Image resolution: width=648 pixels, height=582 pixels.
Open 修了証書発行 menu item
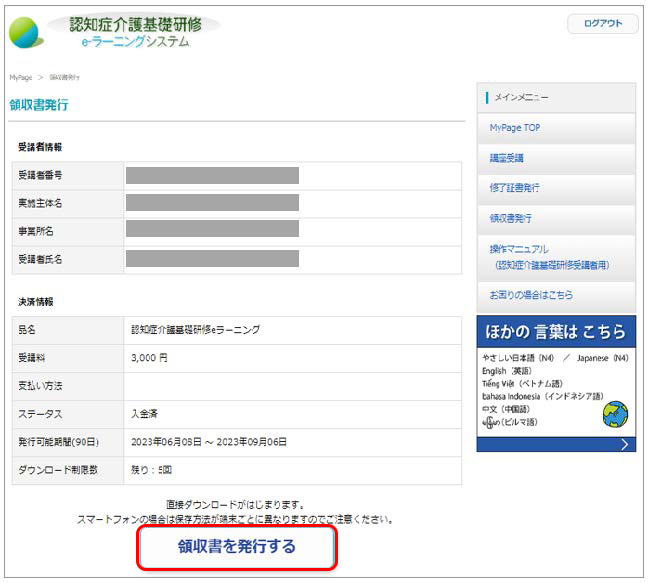pyautogui.click(x=514, y=188)
